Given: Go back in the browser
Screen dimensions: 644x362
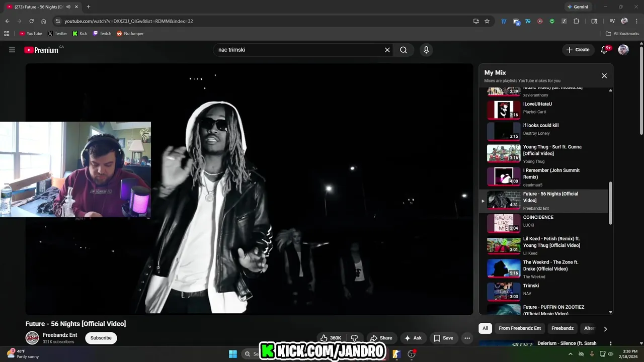Looking at the screenshot, I should click(x=7, y=21).
